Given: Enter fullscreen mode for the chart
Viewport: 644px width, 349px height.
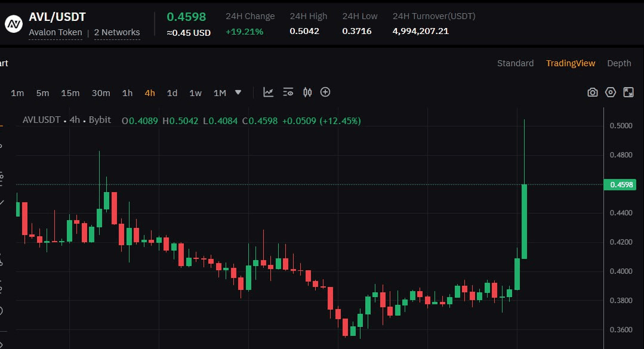Looking at the screenshot, I should coord(628,92).
